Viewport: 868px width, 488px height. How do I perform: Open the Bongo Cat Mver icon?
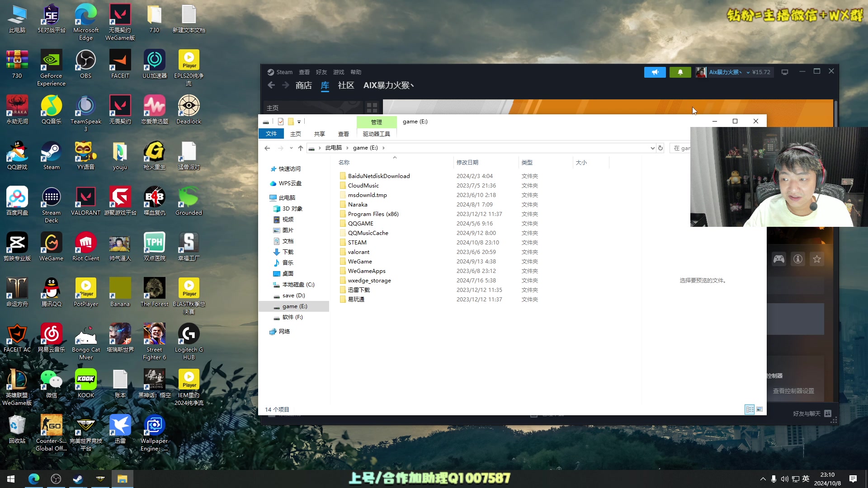85,342
